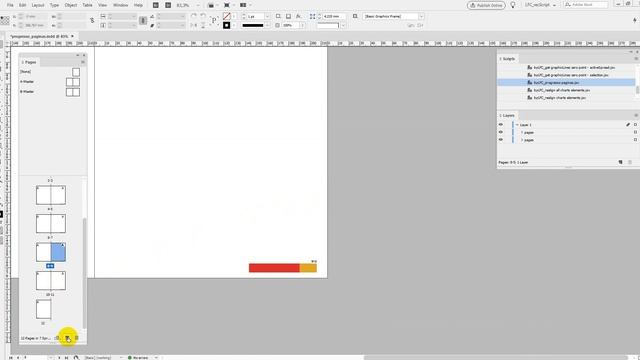The image size is (640, 360).
Task: Click selection square of second page sublayer
Action: (x=635, y=140)
